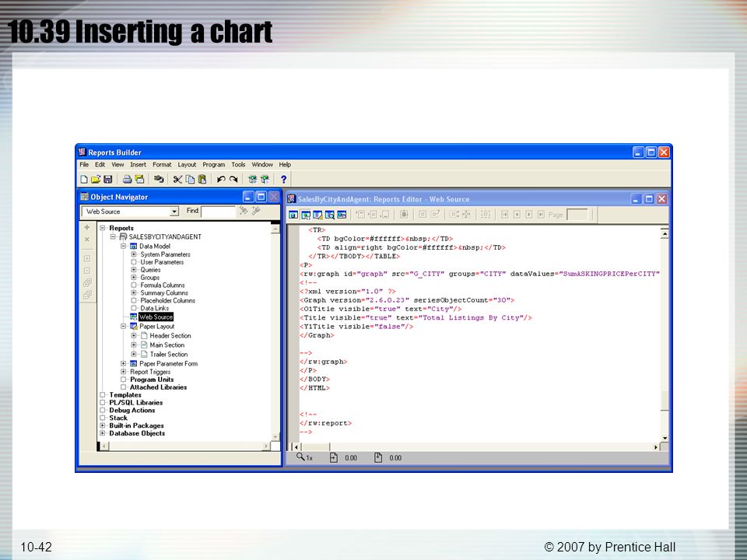Click the Run Web Layout icon

(x=252, y=180)
